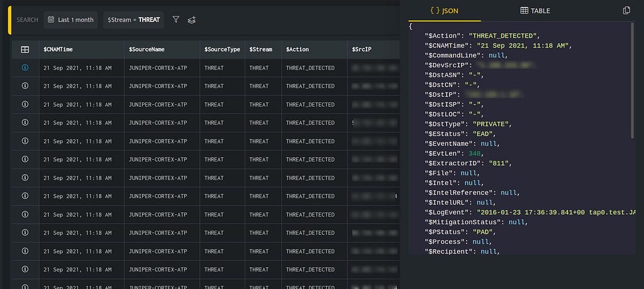The width and height of the screenshot is (644, 289).
Task: Switch to the JSON tab
Action: pos(445,11)
